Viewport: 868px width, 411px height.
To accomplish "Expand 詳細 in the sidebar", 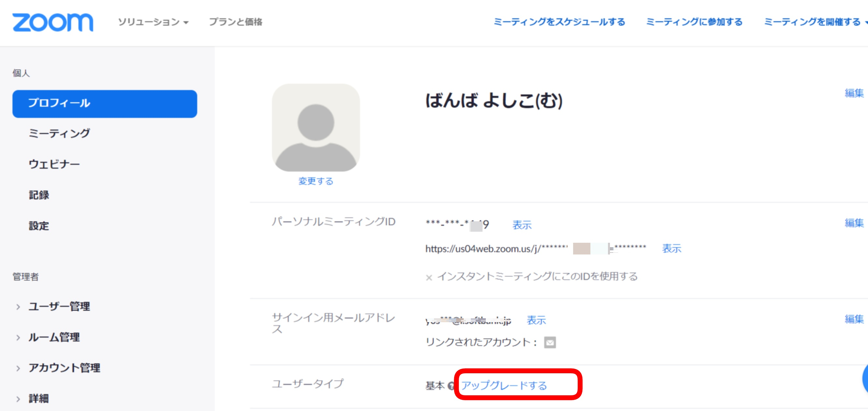I will pos(38,399).
